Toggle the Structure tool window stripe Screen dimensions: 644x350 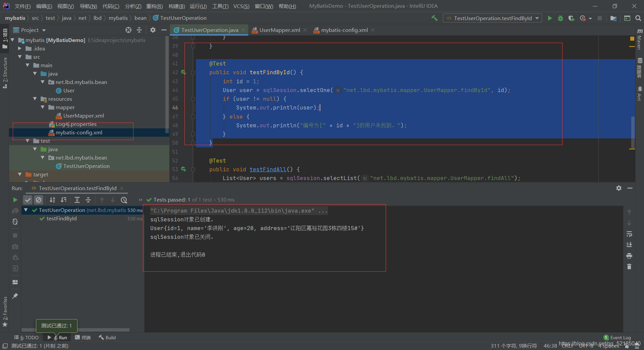point(5,73)
